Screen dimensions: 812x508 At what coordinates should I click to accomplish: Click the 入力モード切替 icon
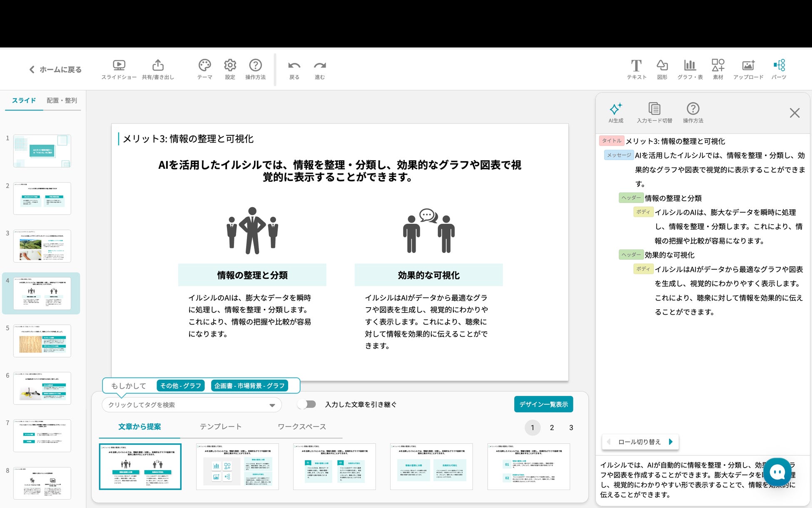tap(654, 109)
